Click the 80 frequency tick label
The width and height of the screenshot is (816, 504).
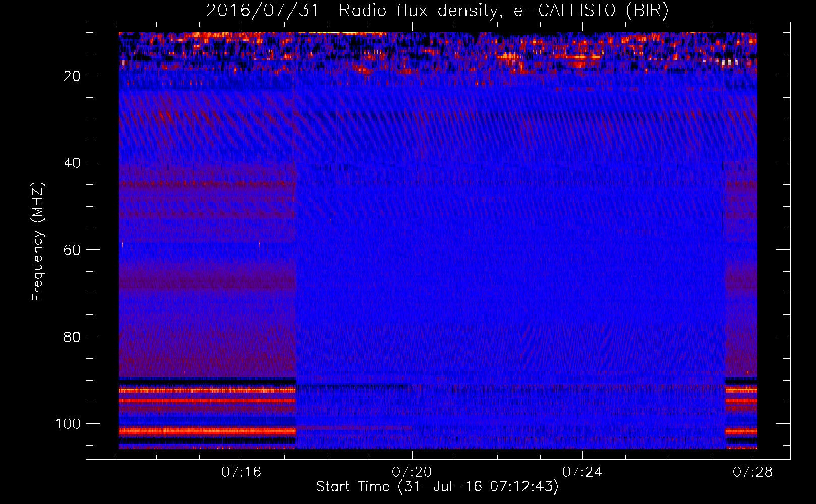[73, 337]
